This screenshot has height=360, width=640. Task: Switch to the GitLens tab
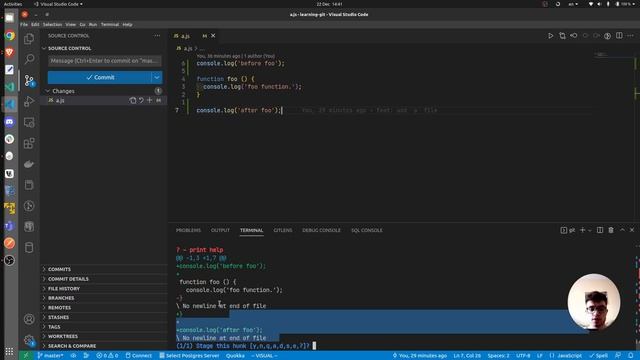pos(282,230)
